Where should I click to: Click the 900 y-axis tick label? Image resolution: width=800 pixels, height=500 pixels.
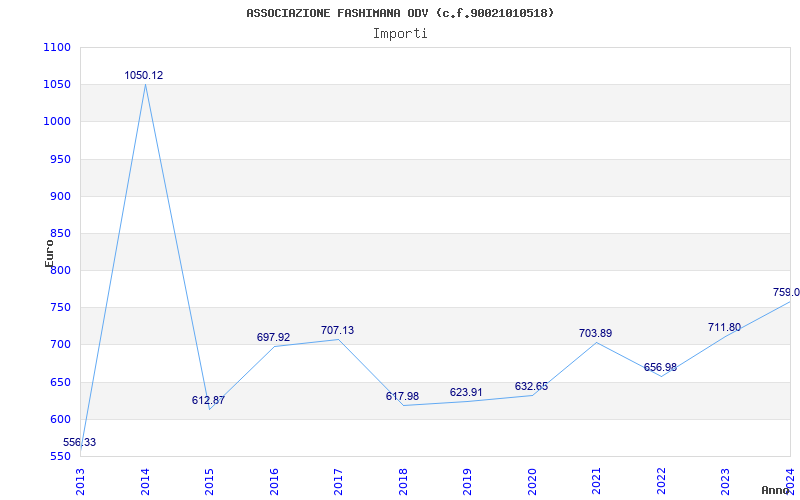click(60, 196)
